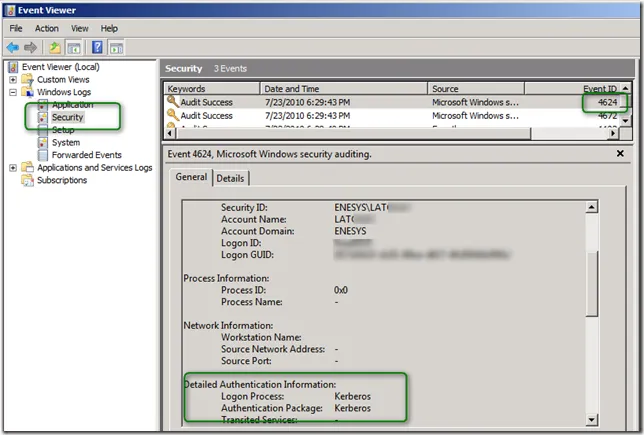
Task: Open the Action menu
Action: coord(47,29)
